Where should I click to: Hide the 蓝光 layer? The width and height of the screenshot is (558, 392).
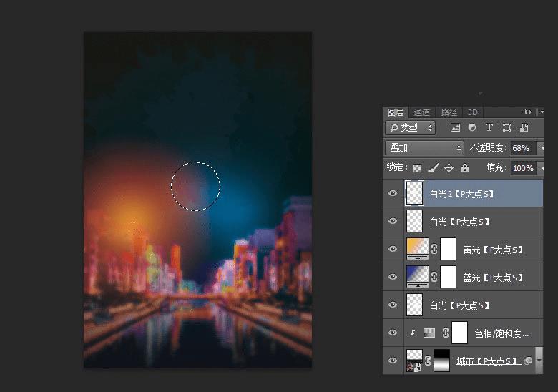point(393,277)
